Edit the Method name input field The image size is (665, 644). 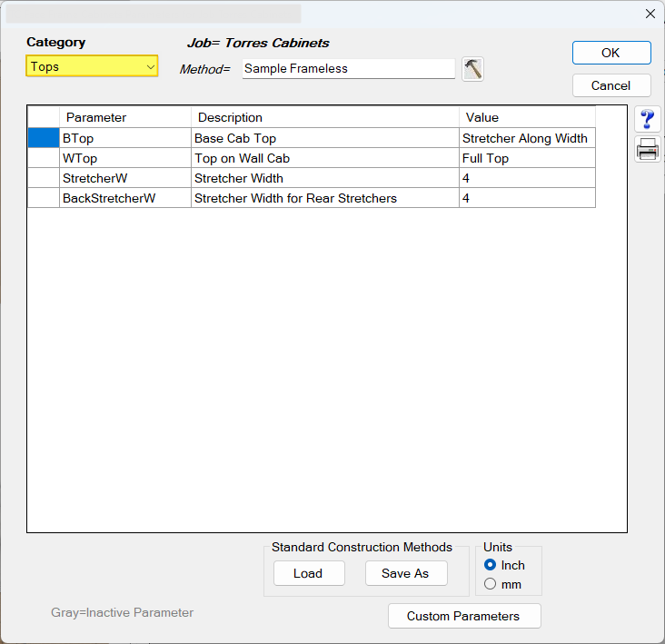(x=348, y=69)
